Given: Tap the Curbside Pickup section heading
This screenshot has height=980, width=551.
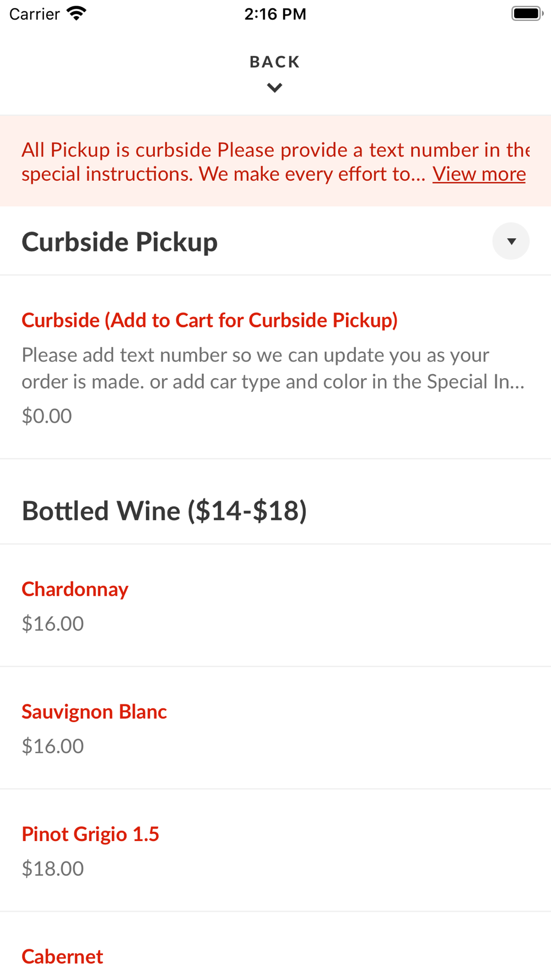Looking at the screenshot, I should (120, 241).
